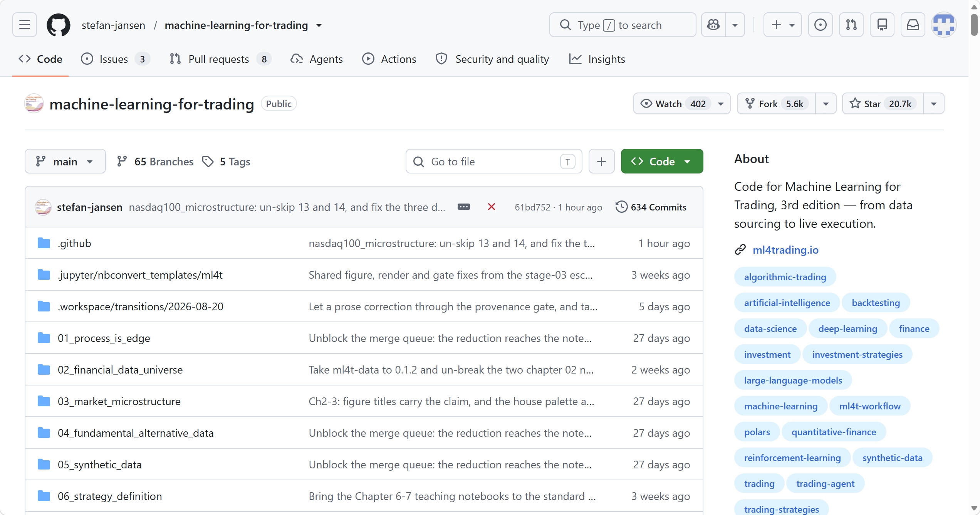The height and width of the screenshot is (515, 980).
Task: Open the 05_synthetic_data folder
Action: (100, 465)
